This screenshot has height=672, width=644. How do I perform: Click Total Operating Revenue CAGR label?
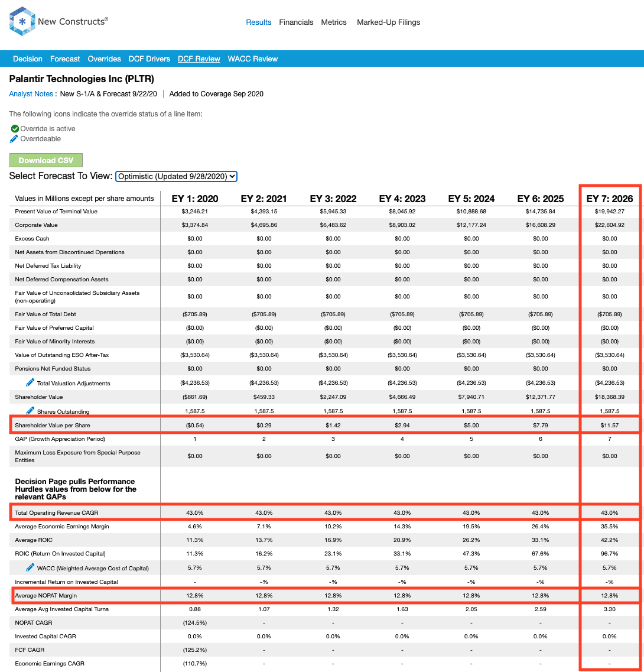pyautogui.click(x=57, y=512)
